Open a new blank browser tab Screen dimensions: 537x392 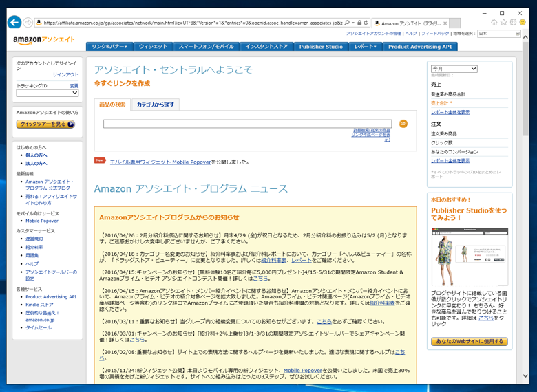click(x=454, y=23)
